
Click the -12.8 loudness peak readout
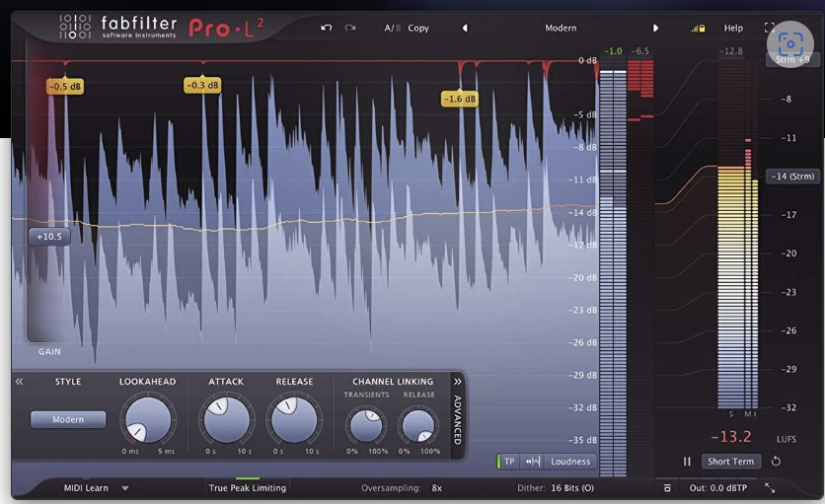tap(731, 51)
